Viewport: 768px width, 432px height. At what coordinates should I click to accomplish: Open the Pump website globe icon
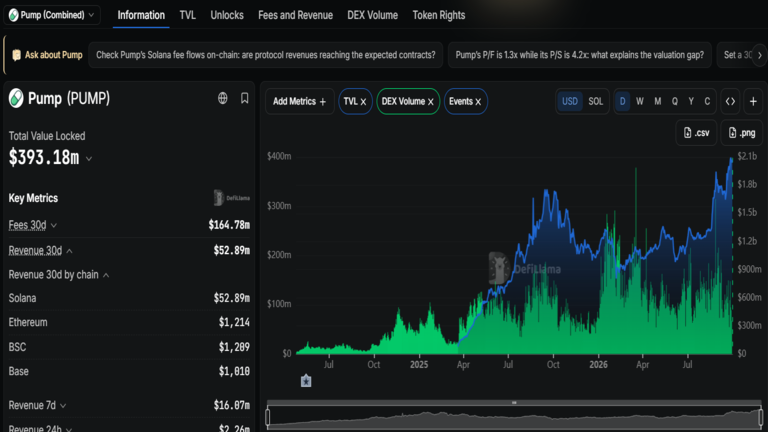[222, 98]
